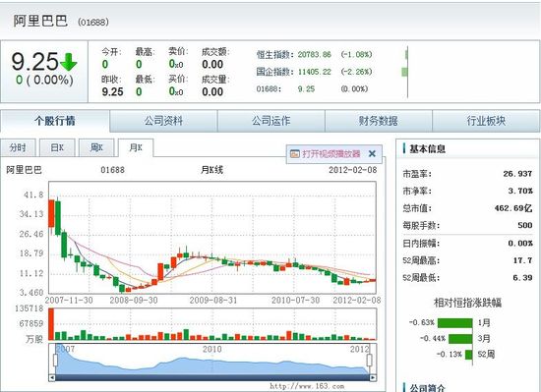Viewport: 541px width, 392px height.
Task: Click the http://www.163.com watermark link text
Action: tap(307, 386)
